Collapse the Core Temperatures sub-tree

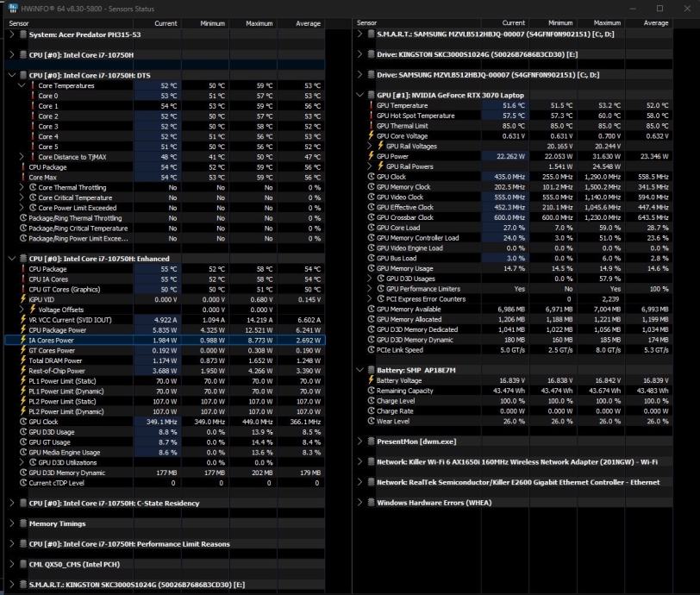pos(22,85)
